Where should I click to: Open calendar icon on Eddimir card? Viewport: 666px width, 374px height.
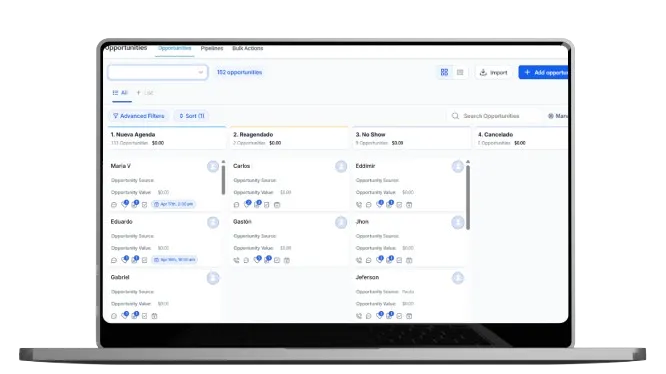[x=409, y=205]
